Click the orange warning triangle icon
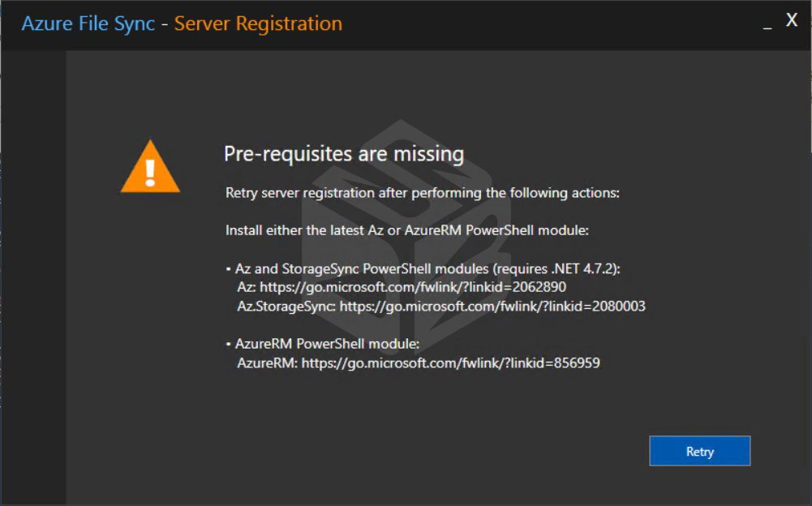The width and height of the screenshot is (812, 506). pos(150,167)
